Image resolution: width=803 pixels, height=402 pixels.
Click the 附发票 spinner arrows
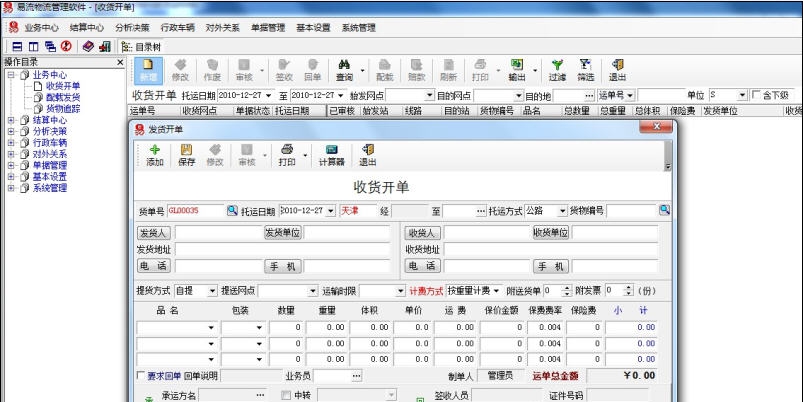pos(628,291)
